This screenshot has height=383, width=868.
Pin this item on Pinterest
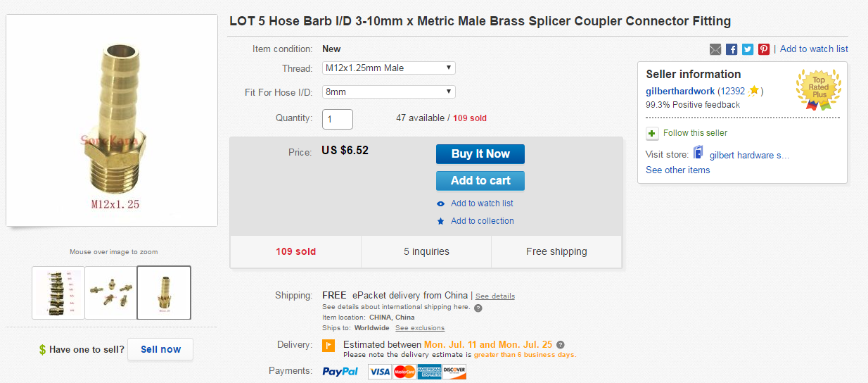pos(764,49)
